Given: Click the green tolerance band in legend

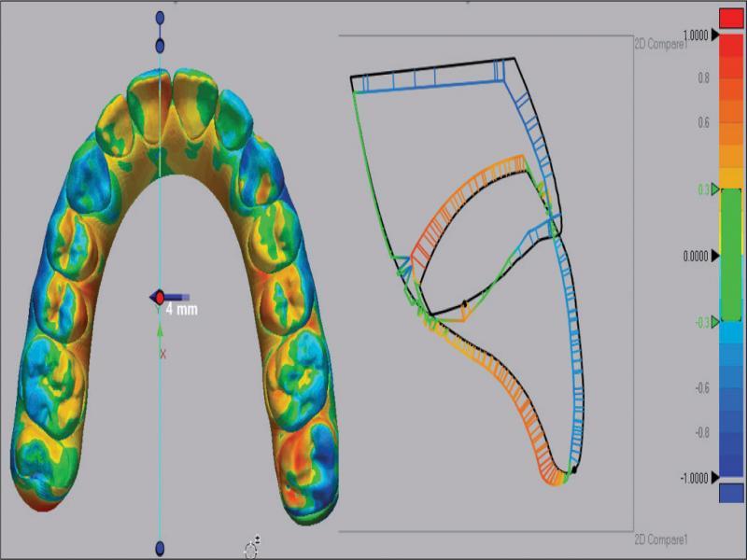Looking at the screenshot, I should [731, 256].
